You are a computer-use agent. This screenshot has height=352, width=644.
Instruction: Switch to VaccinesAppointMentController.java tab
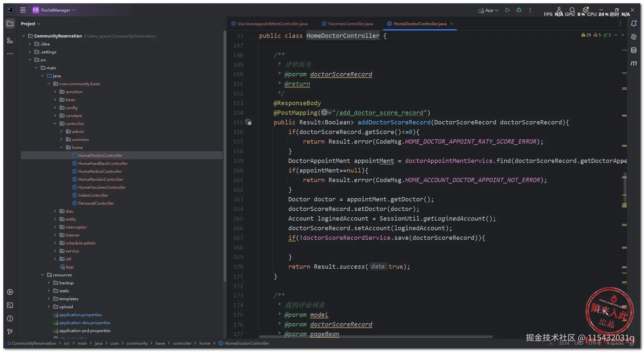(269, 24)
